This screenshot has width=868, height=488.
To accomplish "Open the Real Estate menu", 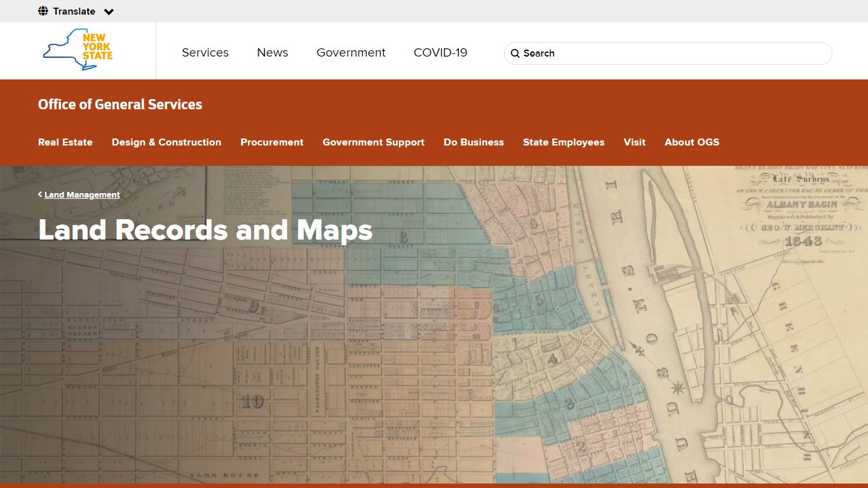I will (x=65, y=142).
